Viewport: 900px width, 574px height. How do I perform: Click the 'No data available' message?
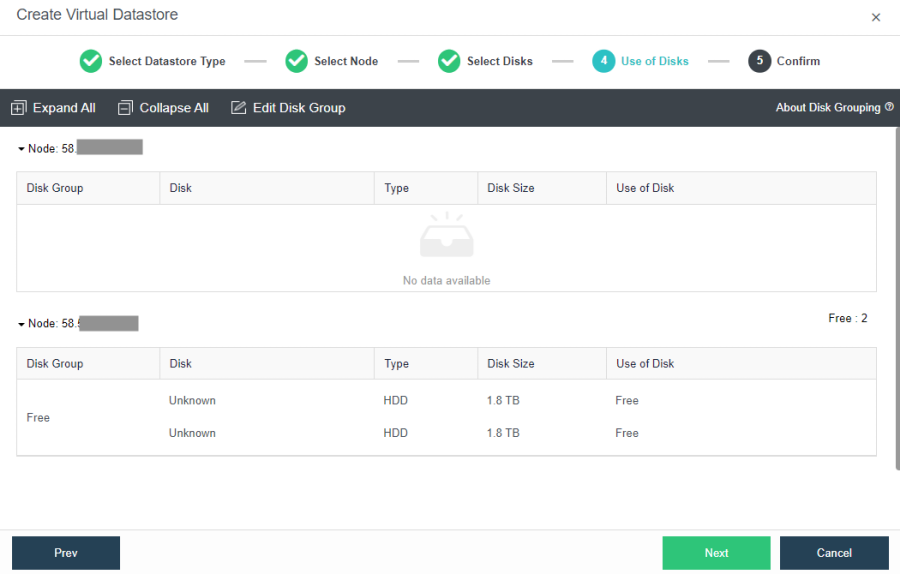pos(447,281)
